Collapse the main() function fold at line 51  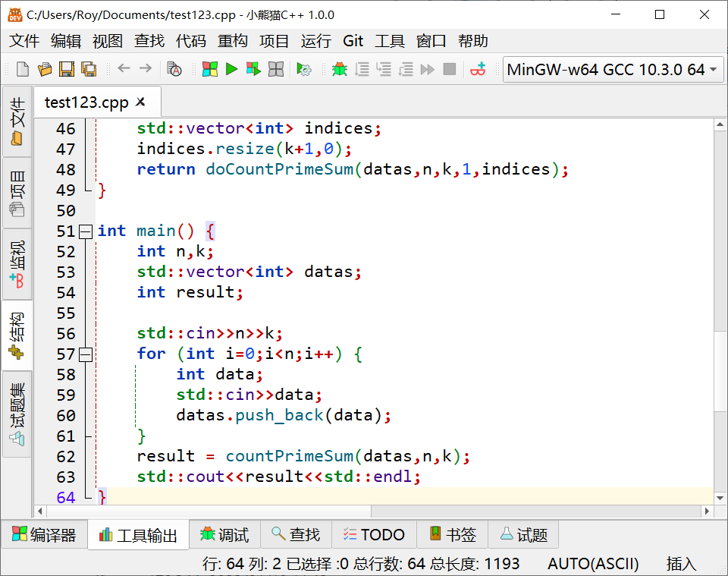tap(86, 231)
